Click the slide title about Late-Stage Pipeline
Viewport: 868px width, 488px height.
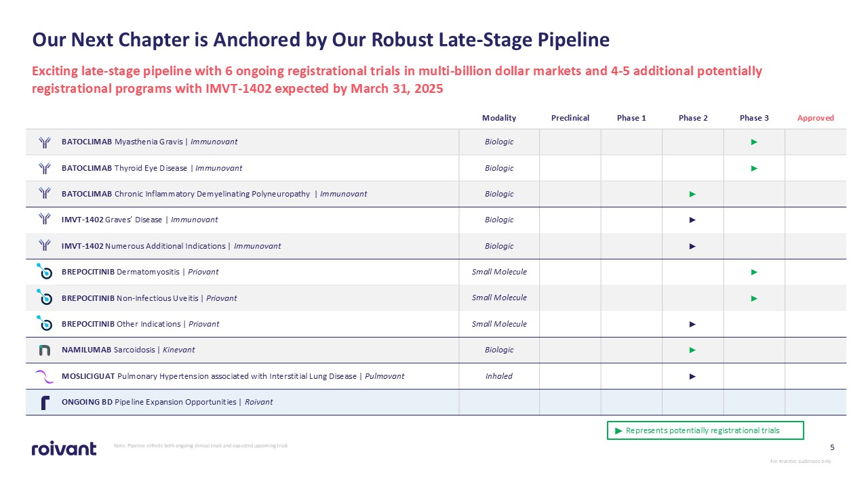point(321,40)
